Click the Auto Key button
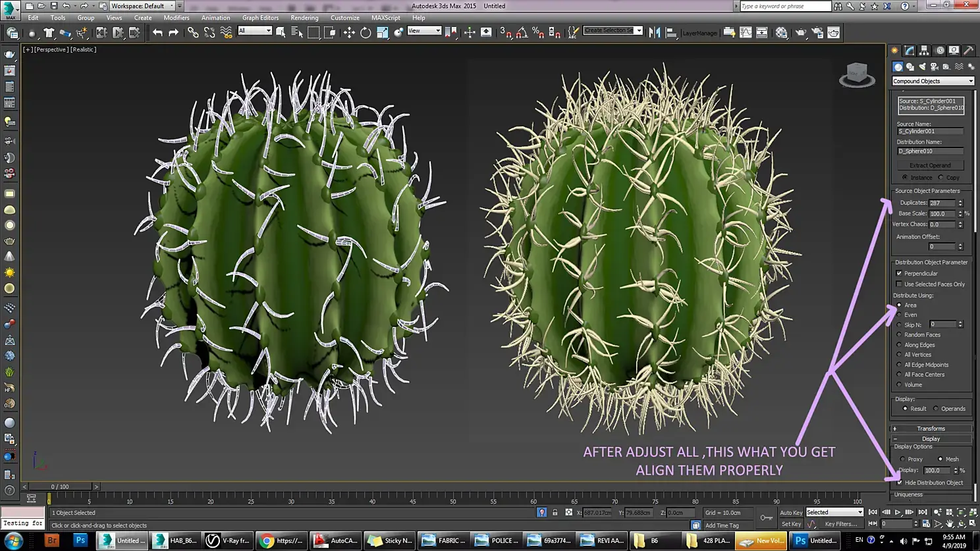This screenshot has width=980, height=551. tap(790, 512)
